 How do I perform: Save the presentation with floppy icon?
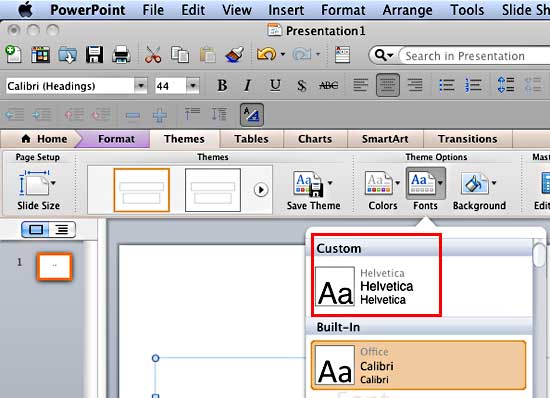(94, 55)
